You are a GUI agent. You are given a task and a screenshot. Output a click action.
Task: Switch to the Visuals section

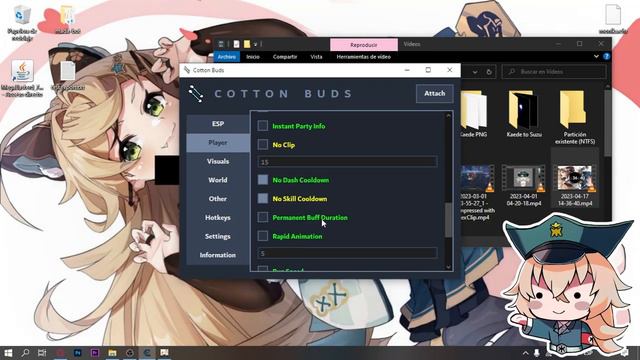[x=218, y=161]
